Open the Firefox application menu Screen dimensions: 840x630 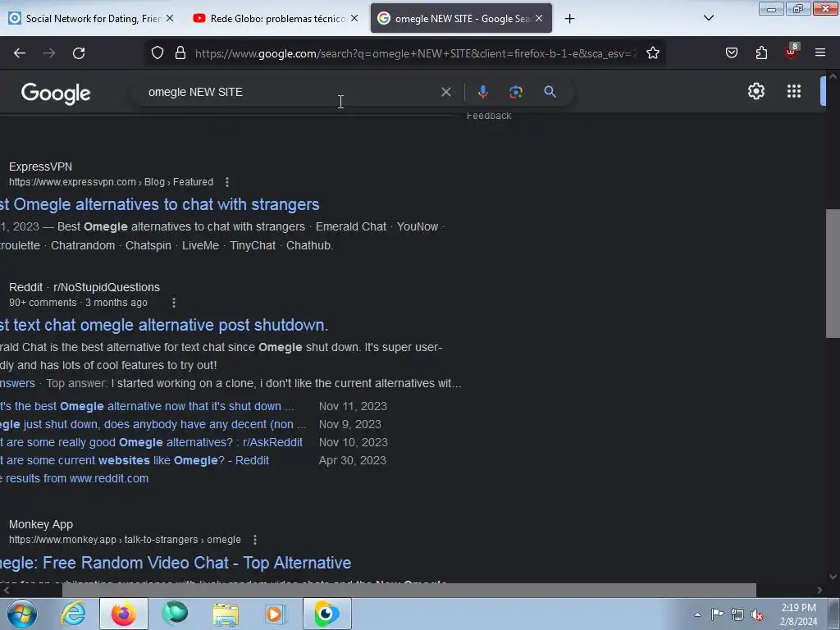click(819, 52)
